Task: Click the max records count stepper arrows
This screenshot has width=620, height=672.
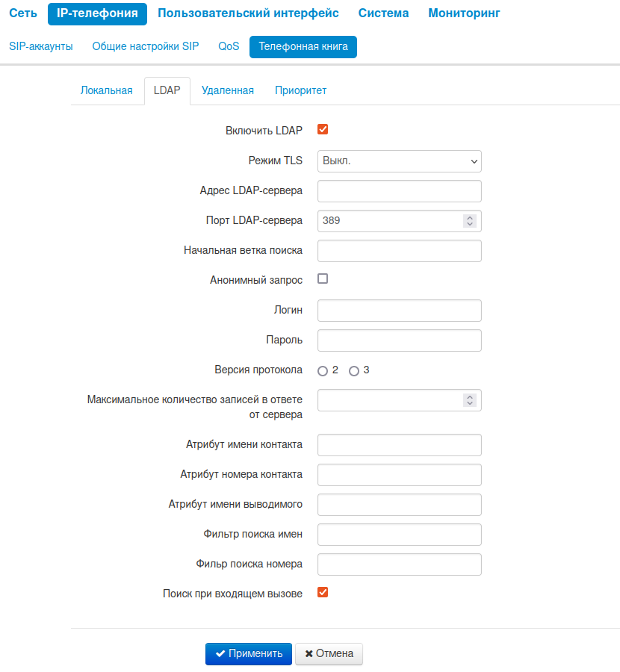Action: coord(469,400)
